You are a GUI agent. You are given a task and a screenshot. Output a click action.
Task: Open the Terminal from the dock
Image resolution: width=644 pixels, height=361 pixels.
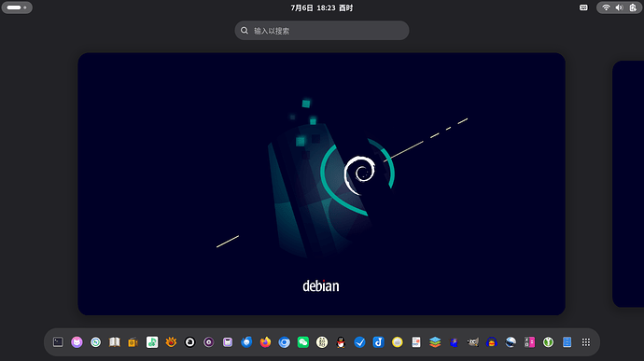click(x=58, y=342)
